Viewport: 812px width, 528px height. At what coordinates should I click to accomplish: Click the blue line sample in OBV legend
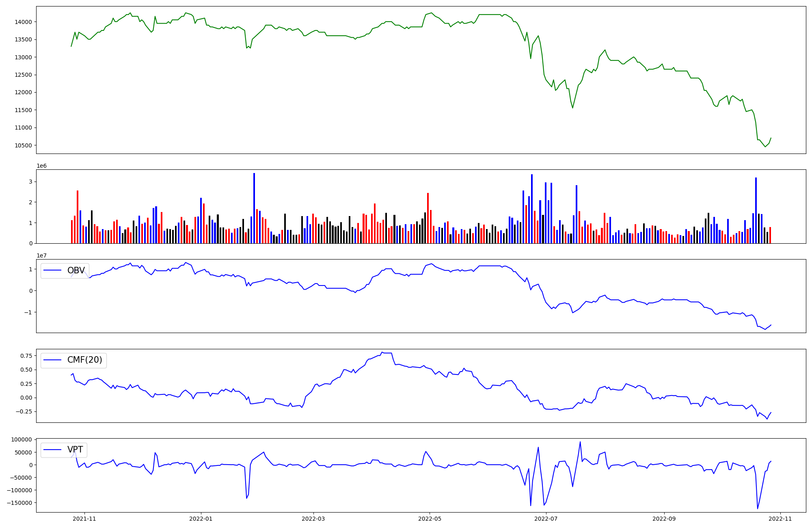[x=52, y=270]
